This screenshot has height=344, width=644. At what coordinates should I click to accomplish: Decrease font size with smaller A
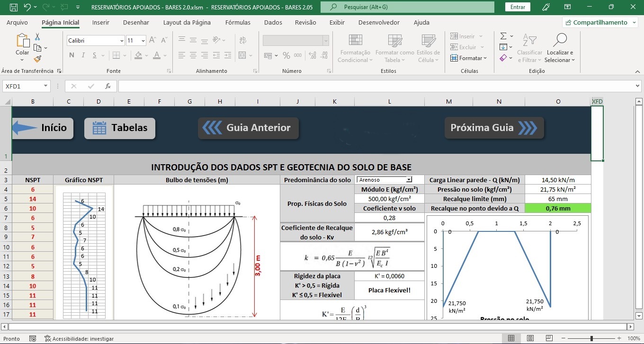click(164, 41)
